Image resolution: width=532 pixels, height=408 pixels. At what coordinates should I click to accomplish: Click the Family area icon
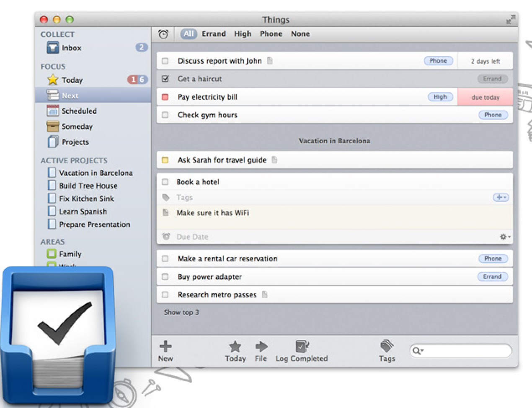pyautogui.click(x=52, y=254)
